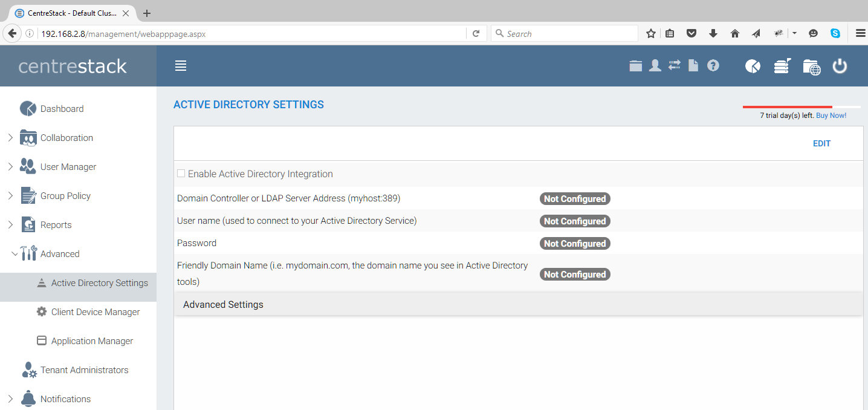
Task: Open the Tenant Administrators page
Action: click(x=84, y=369)
